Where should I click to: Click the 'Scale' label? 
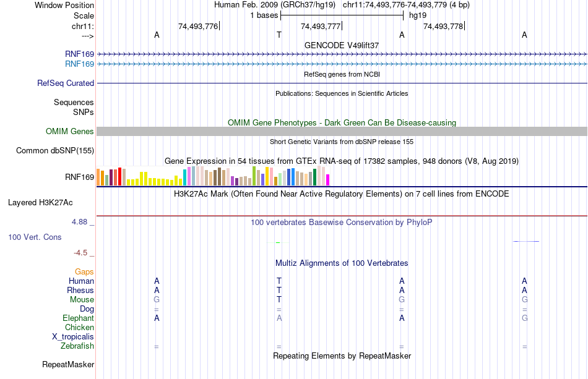tap(84, 15)
